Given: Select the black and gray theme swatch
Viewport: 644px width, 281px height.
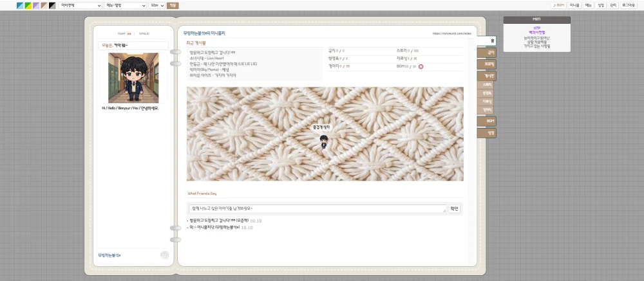Looking at the screenshot, I should click(x=52, y=6).
